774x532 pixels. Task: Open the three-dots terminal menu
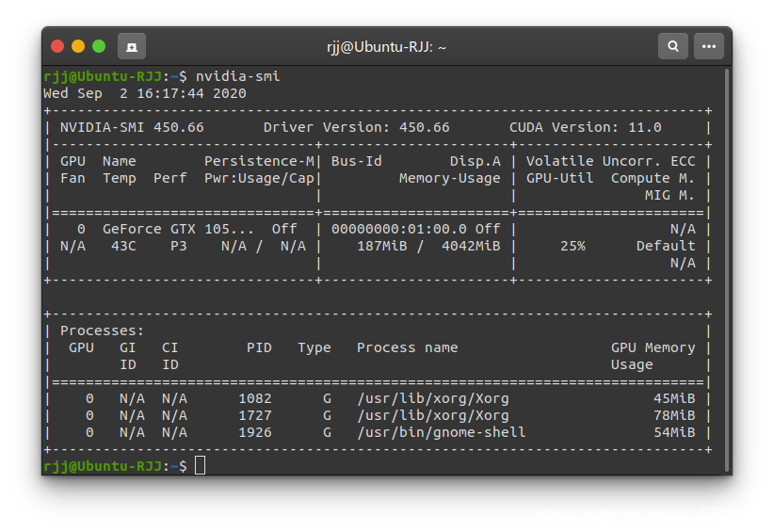pyautogui.click(x=709, y=46)
